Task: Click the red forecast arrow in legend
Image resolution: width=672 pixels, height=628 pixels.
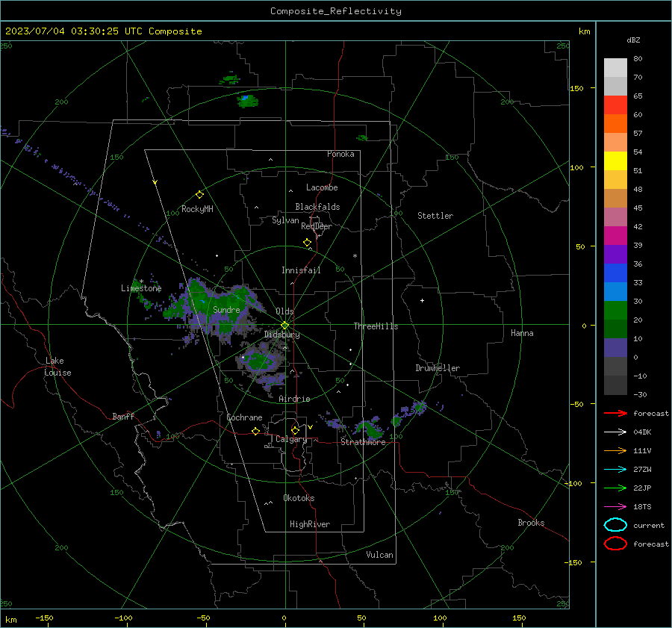Action: click(615, 413)
